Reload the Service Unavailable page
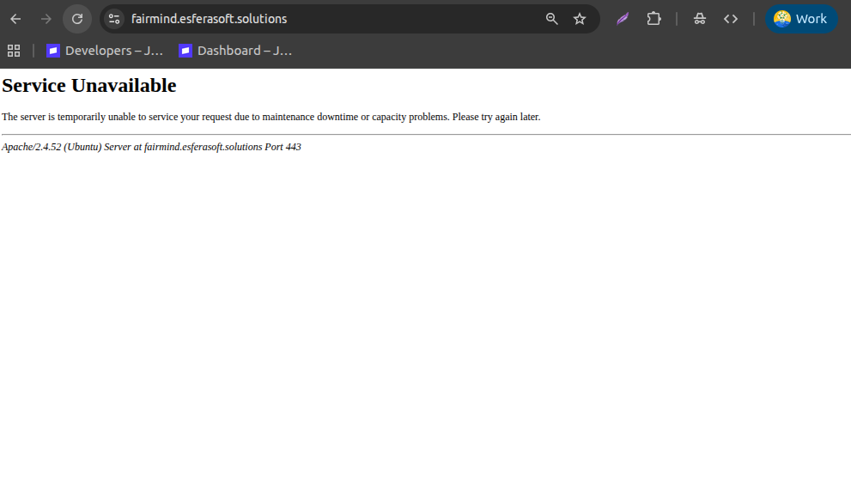Viewport: 851px width, 504px height. click(x=77, y=19)
